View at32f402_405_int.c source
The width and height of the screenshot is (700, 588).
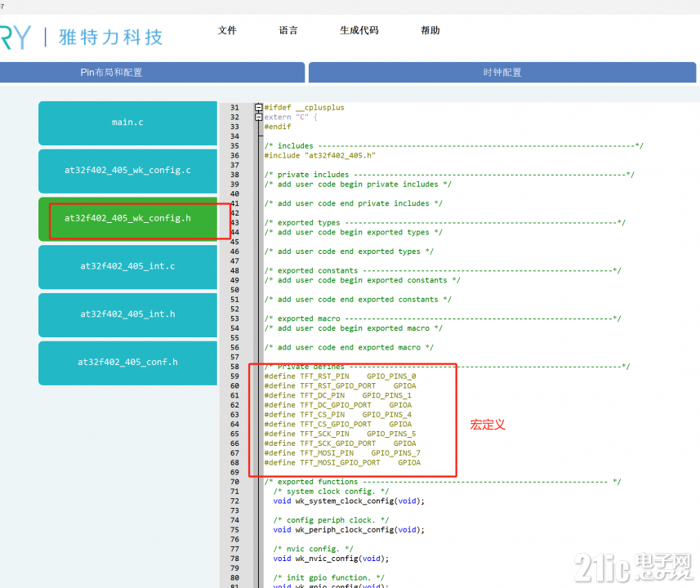[127, 266]
